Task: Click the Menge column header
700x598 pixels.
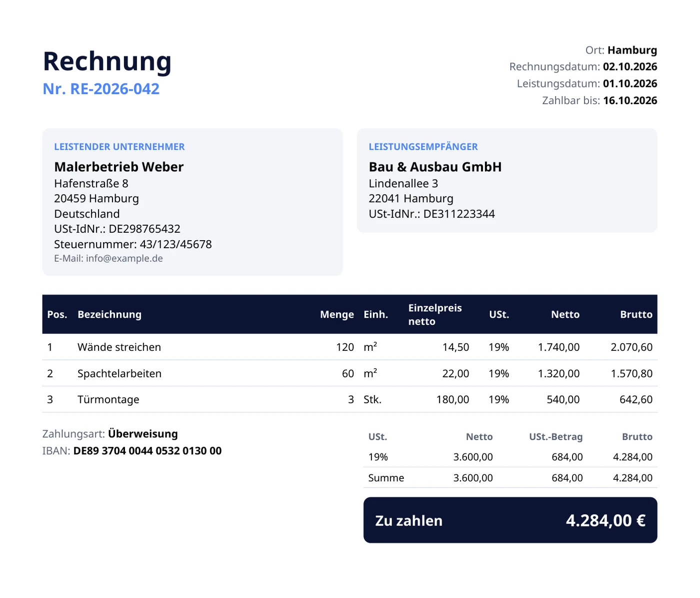Action: coord(337,314)
